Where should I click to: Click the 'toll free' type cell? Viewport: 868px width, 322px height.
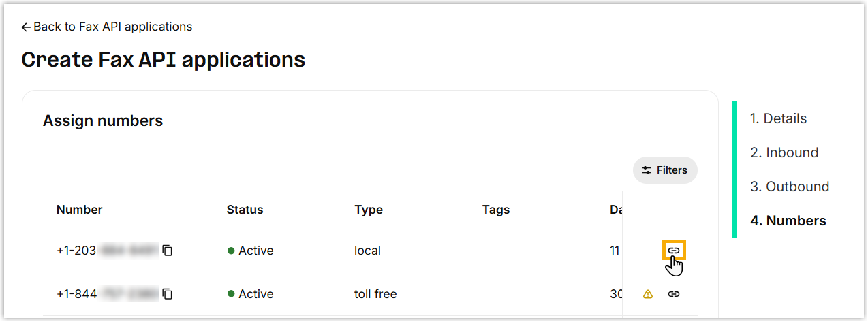[375, 294]
